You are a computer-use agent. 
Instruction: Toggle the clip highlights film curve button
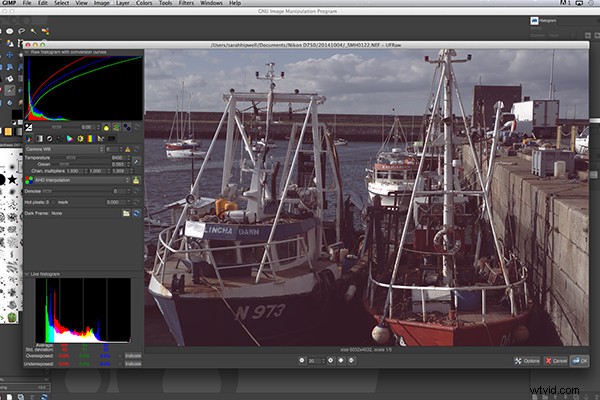coord(116,127)
